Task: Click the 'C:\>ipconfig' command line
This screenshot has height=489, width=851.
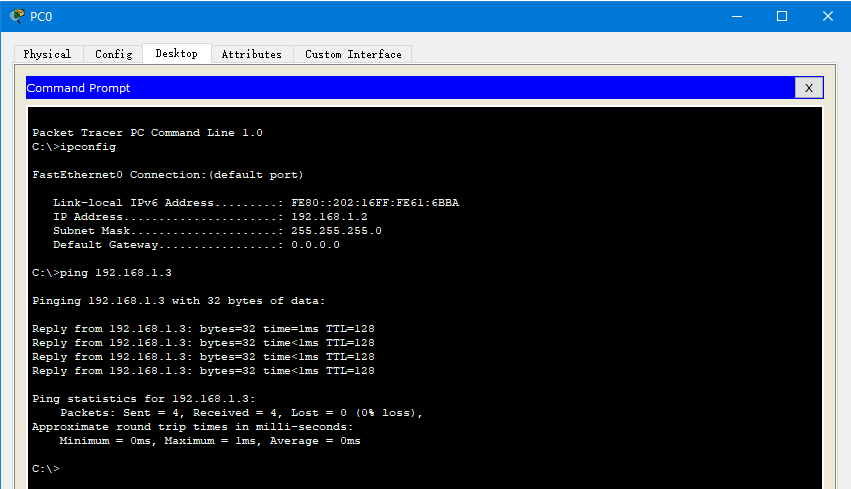Action: pos(74,147)
